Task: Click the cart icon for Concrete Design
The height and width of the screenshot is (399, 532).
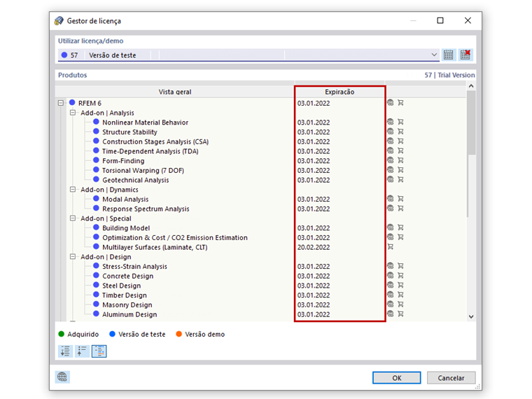Action: pyautogui.click(x=400, y=276)
